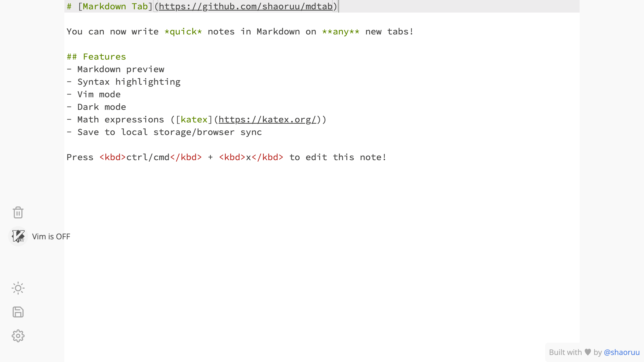Place cursor in the "Vim mode" list line
644x362 pixels.
tap(99, 95)
